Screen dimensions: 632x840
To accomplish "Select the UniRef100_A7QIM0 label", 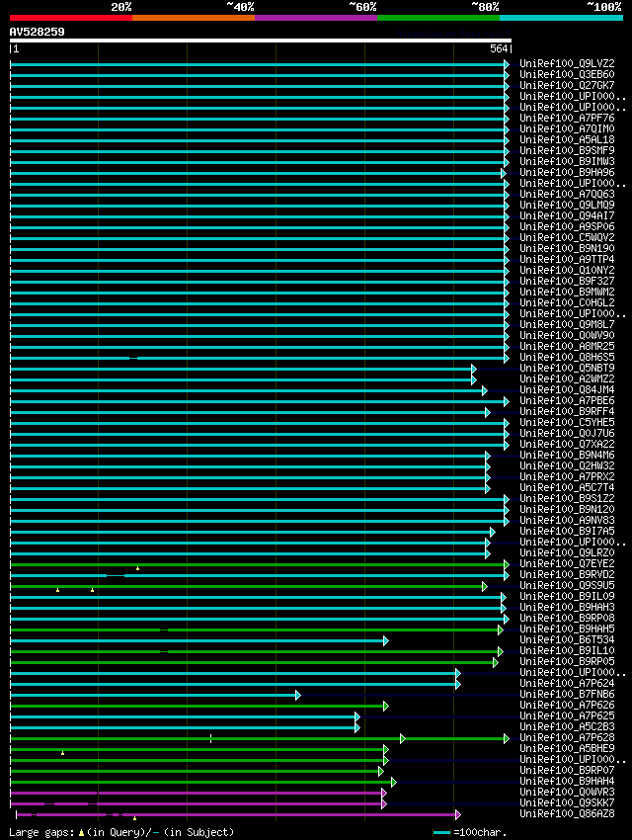I will [x=567, y=128].
